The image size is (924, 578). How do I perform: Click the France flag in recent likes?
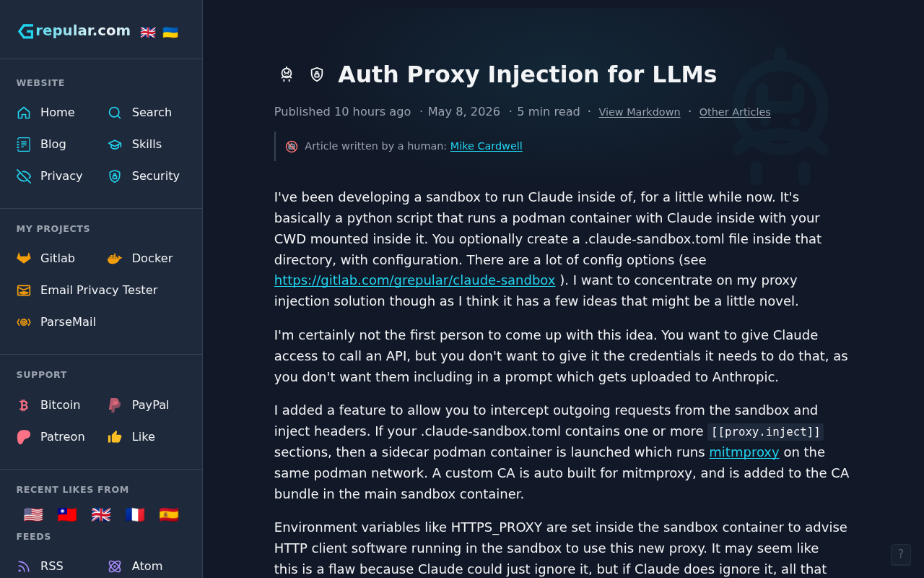point(135,515)
